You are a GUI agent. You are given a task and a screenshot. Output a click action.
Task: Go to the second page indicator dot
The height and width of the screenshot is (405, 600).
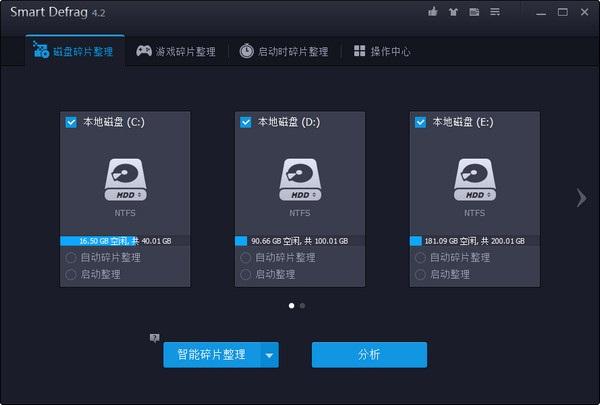click(x=303, y=305)
